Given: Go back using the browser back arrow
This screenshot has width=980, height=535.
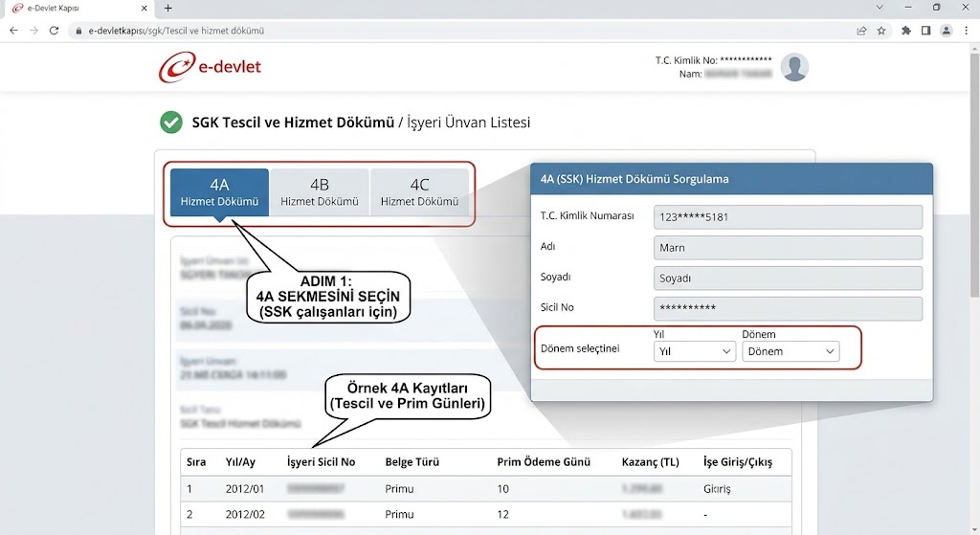Looking at the screenshot, I should [13, 30].
